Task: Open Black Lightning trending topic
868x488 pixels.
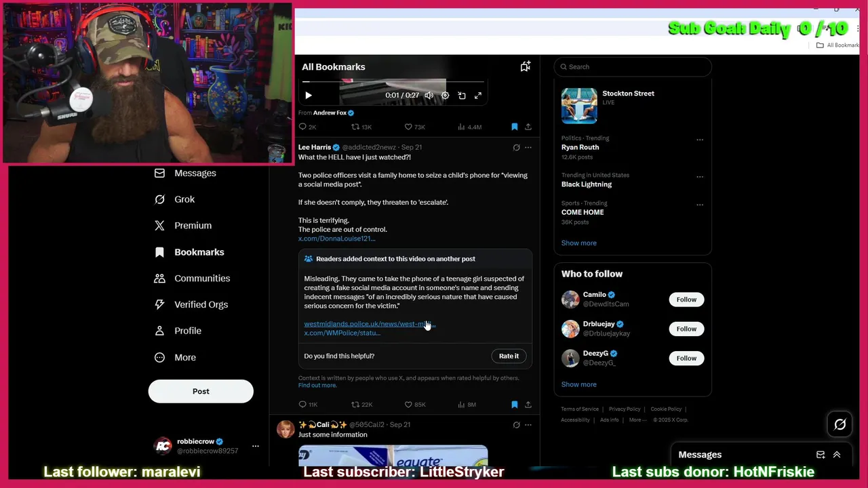Action: pyautogui.click(x=587, y=184)
